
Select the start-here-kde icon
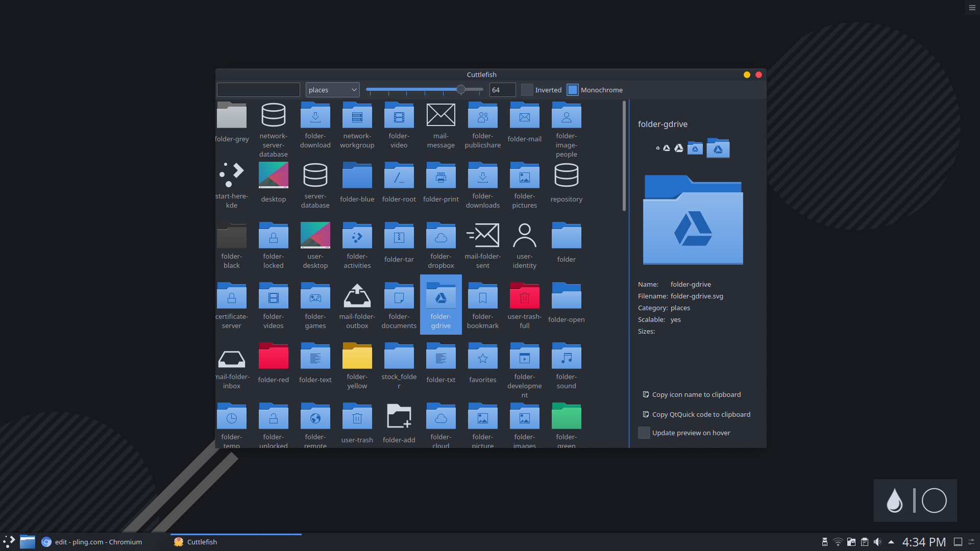point(232,175)
